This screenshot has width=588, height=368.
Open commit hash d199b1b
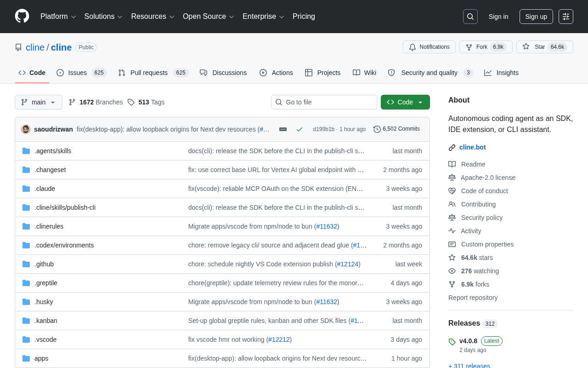tap(324, 129)
